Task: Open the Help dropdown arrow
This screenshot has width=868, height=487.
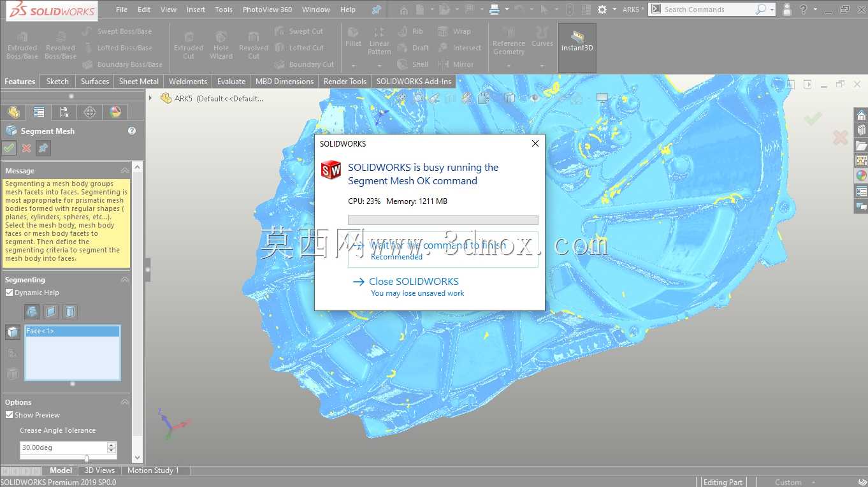Action: [x=816, y=10]
